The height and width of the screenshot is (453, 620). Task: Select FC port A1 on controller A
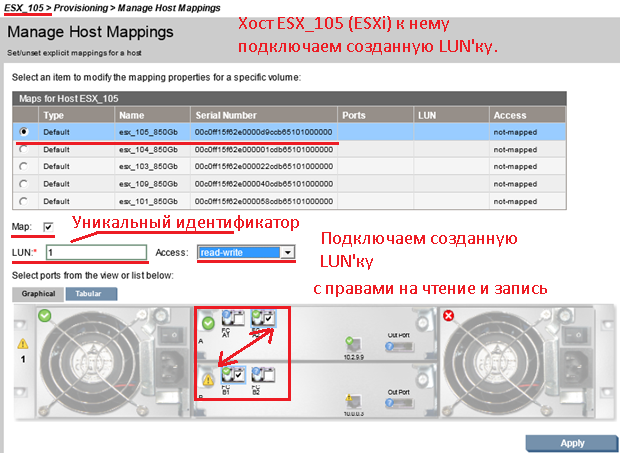pyautogui.click(x=228, y=316)
